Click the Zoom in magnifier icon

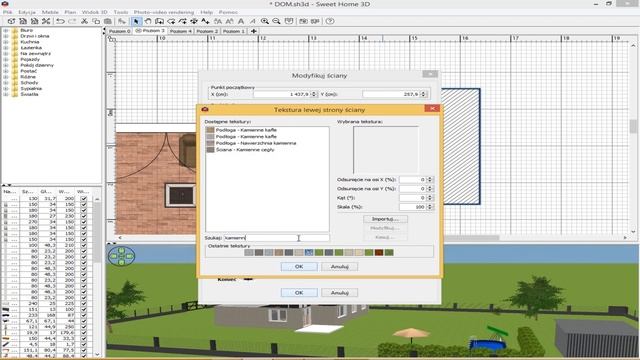(x=265, y=21)
